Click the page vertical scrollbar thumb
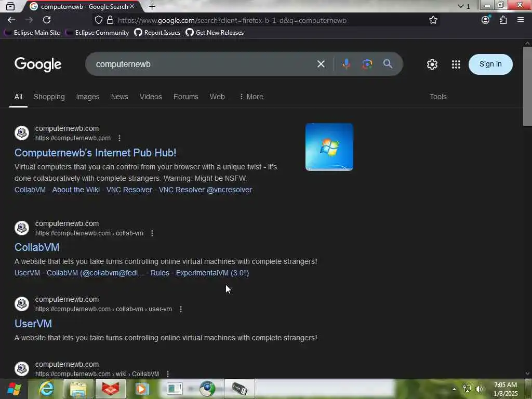532x399 pixels. coord(527,87)
